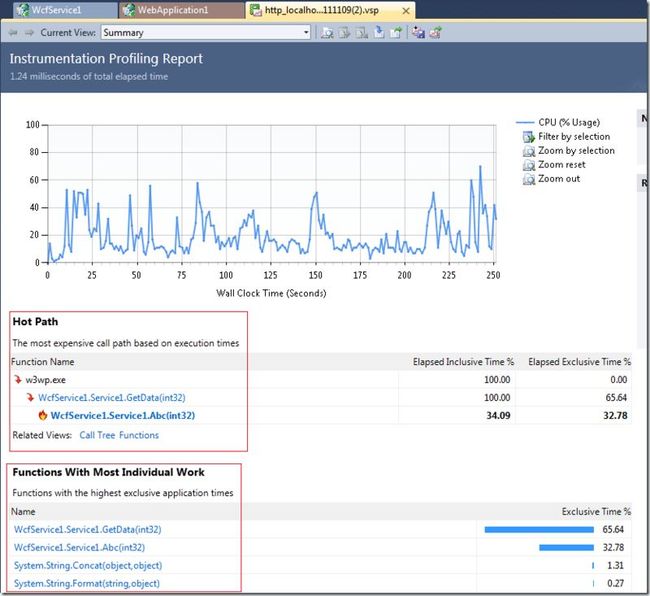Click the report file icon on the .vsp tab

click(x=255, y=10)
